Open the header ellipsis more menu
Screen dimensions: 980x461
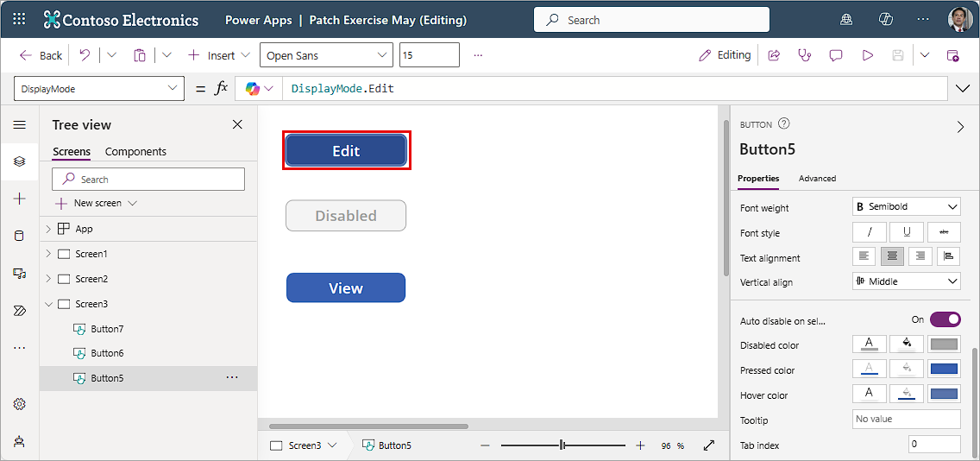(x=925, y=19)
